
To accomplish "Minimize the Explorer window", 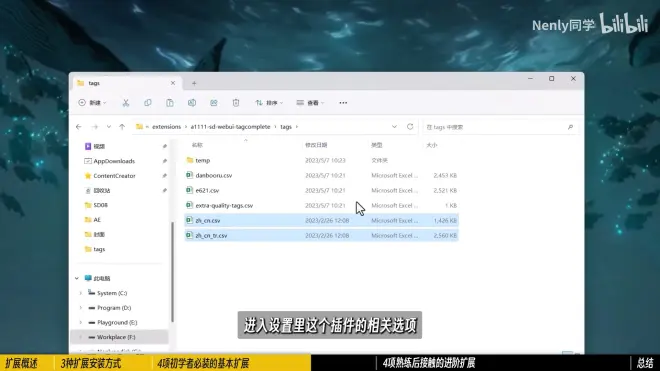I will coord(530,79).
